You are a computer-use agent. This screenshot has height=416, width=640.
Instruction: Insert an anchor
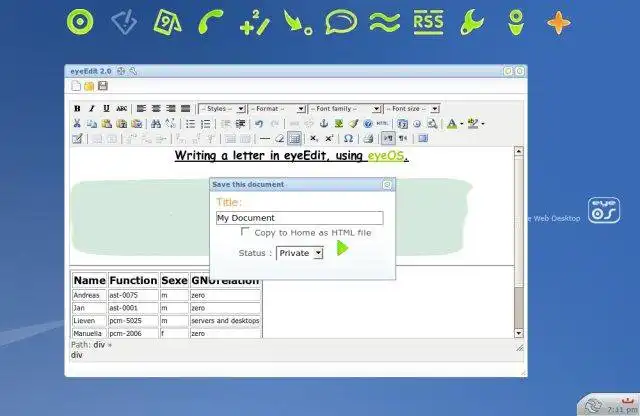point(323,123)
